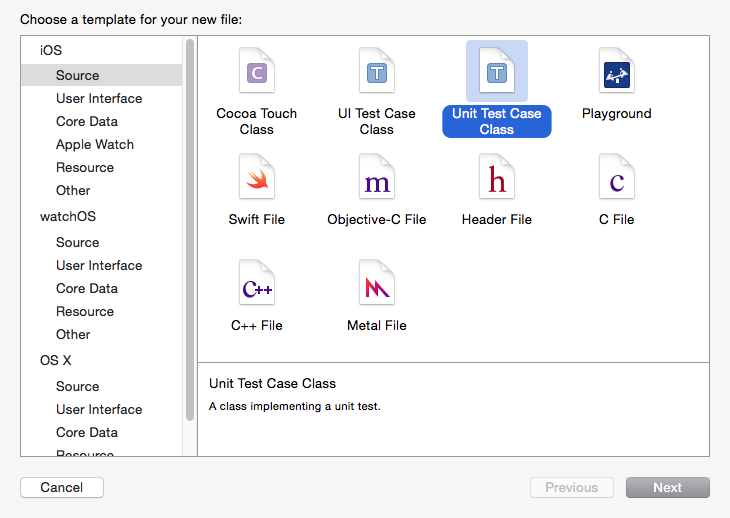Pick the Playground template icon

(x=616, y=71)
